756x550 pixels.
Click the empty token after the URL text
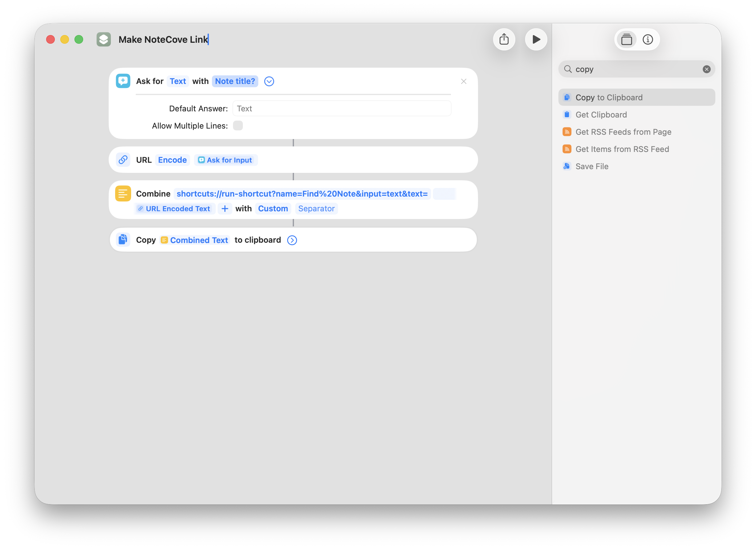coord(444,193)
